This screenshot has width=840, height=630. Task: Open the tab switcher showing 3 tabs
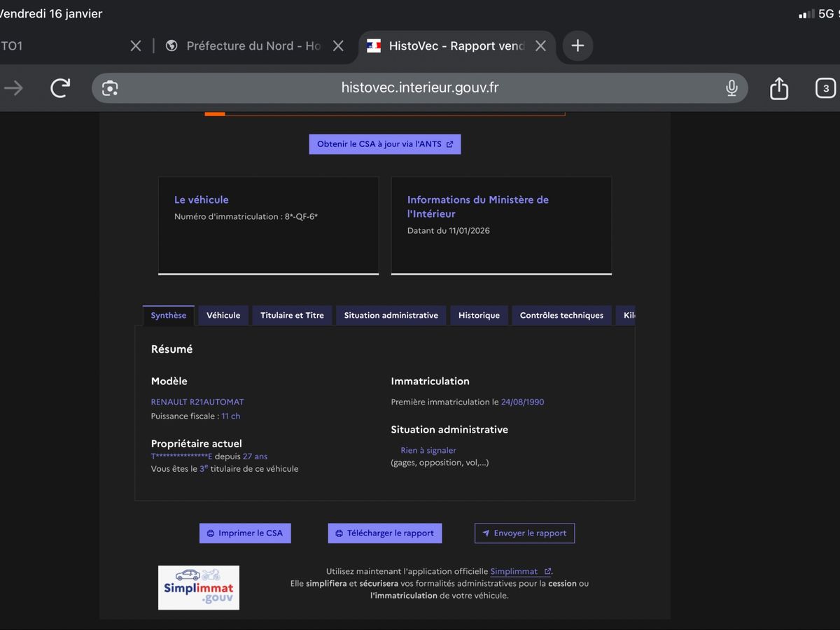coord(825,88)
